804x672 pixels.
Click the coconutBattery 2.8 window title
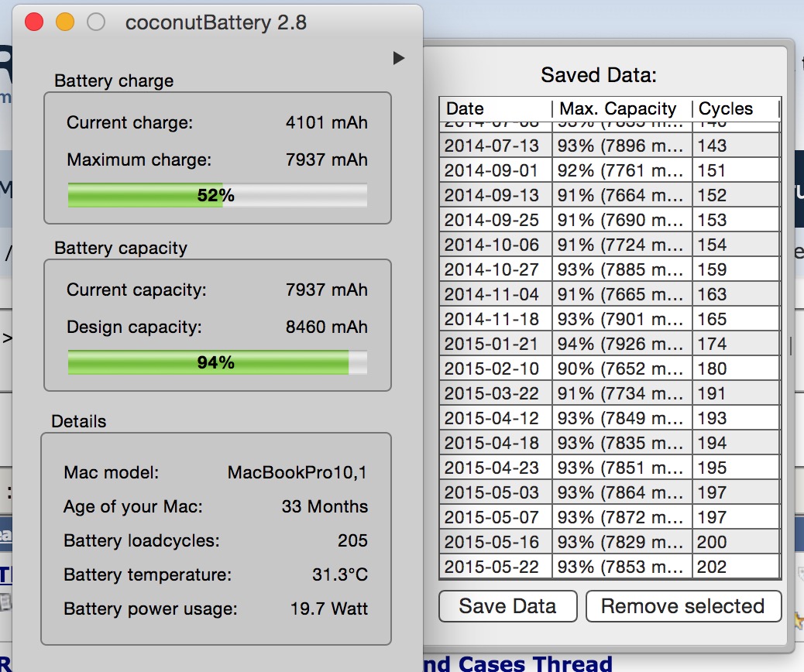tap(216, 22)
